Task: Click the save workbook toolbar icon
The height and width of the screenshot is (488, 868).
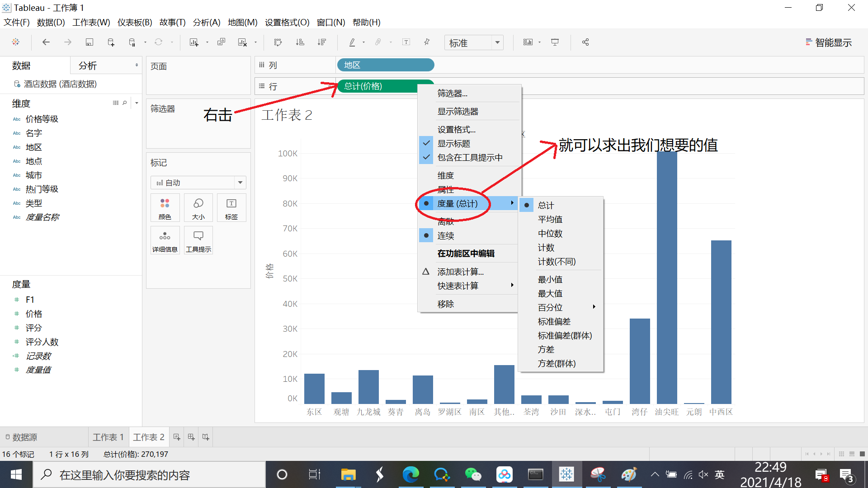Action: click(x=90, y=42)
